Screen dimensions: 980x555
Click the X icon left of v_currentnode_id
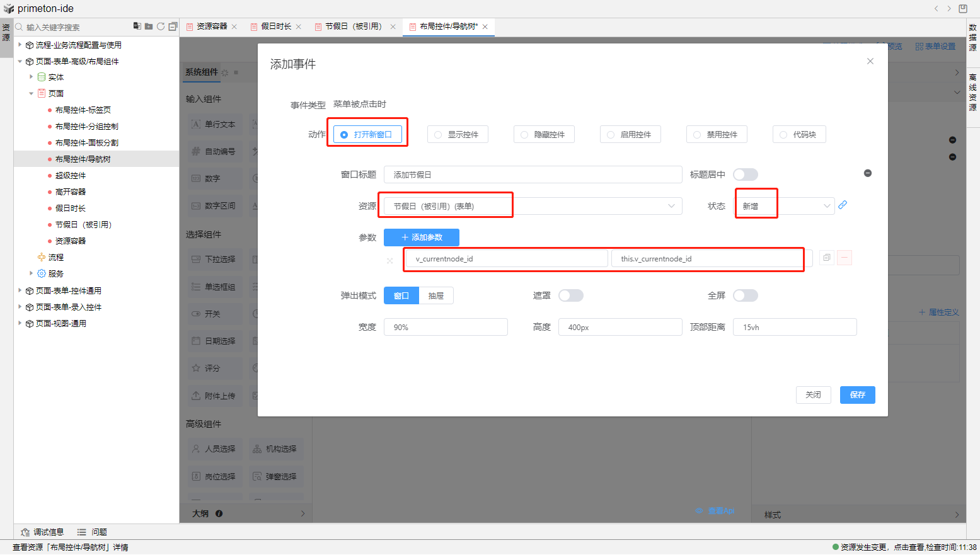[390, 260]
